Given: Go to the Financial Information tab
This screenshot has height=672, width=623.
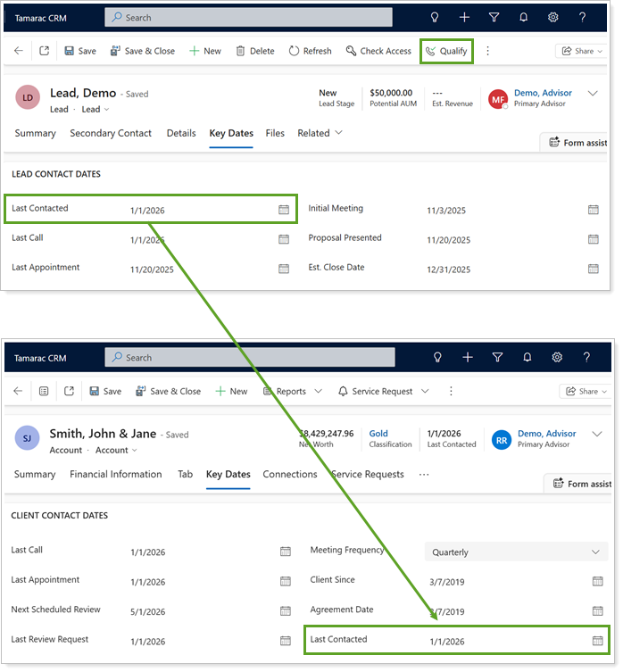Looking at the screenshot, I should [x=116, y=474].
